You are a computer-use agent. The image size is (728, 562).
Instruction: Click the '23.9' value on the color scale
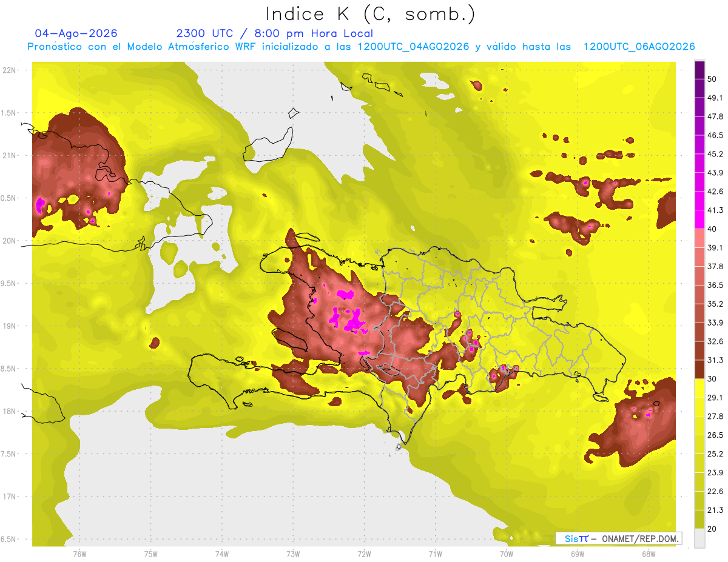coord(715,473)
